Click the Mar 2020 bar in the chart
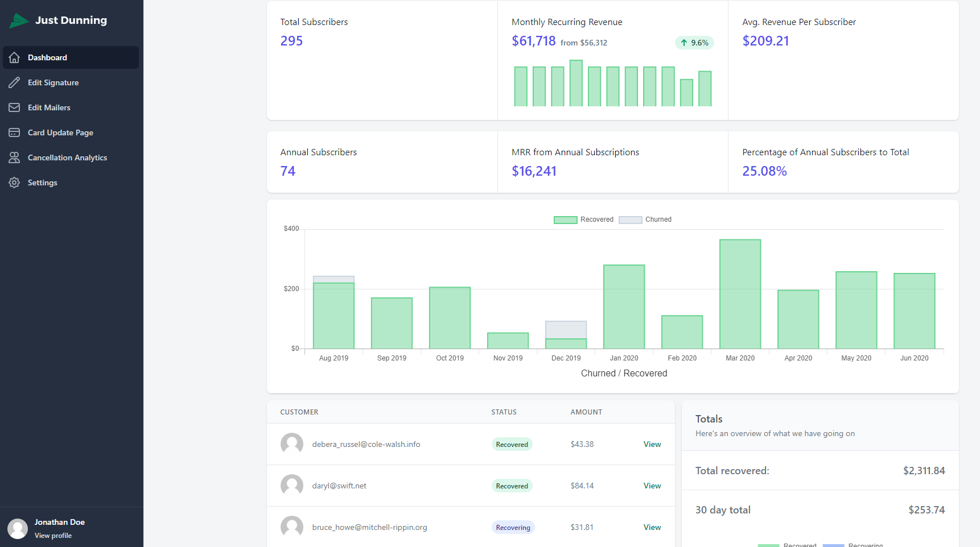Viewport: 980px width, 547px height. point(740,294)
